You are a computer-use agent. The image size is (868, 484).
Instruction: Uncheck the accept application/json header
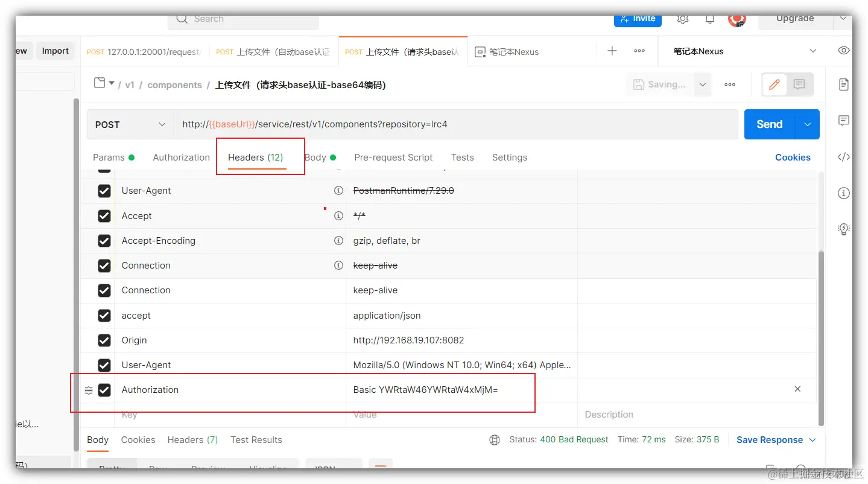tap(104, 316)
